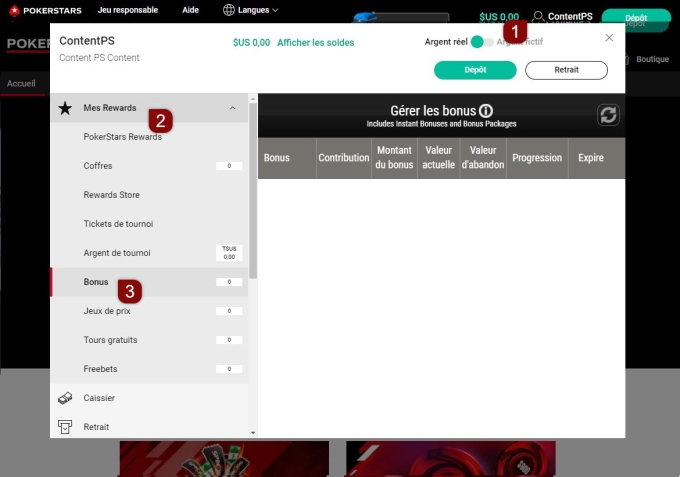Viewport: 680px width, 477px height.
Task: Click the Progression column header
Action: click(x=537, y=158)
